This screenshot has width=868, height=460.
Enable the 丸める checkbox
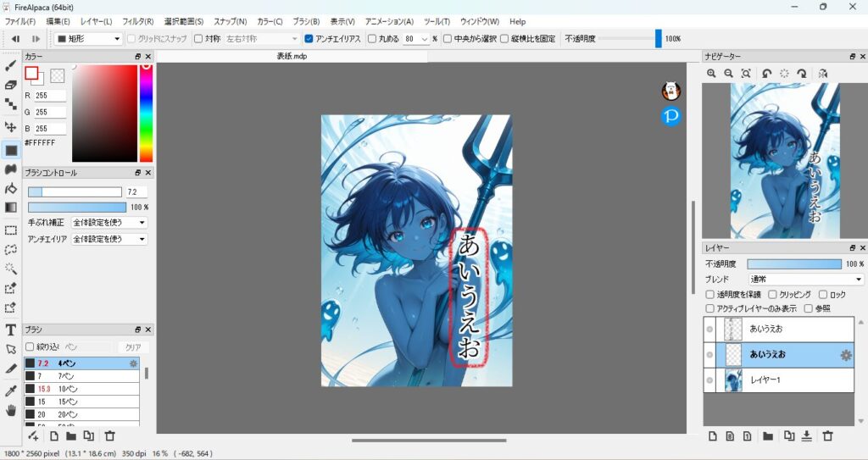(372, 39)
